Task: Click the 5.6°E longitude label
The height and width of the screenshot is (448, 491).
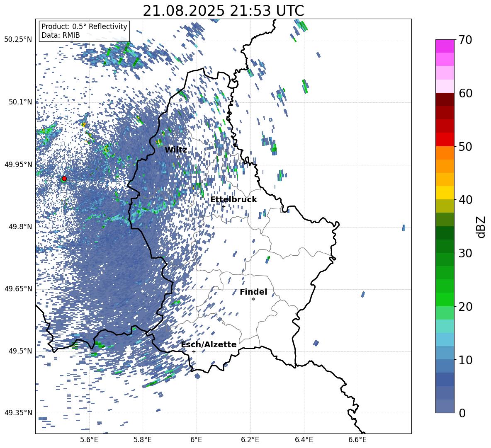Action: (89, 440)
